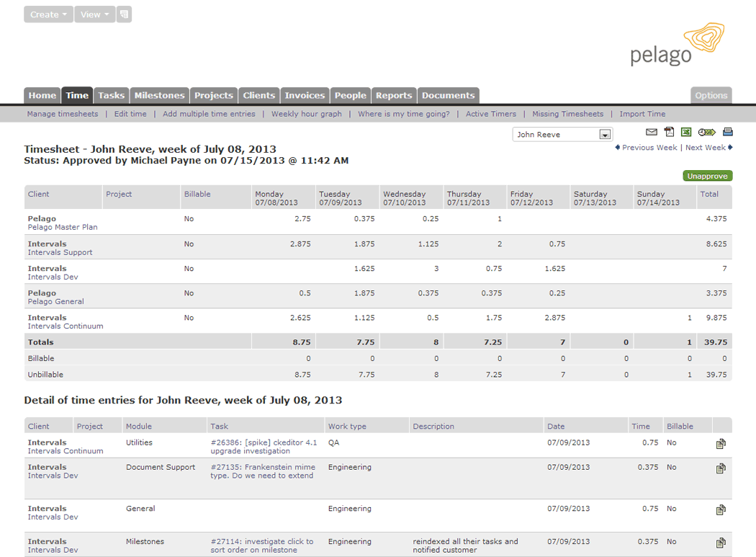Click the notes icon beside the View menu
This screenshot has height=557, width=756.
pyautogui.click(x=123, y=14)
